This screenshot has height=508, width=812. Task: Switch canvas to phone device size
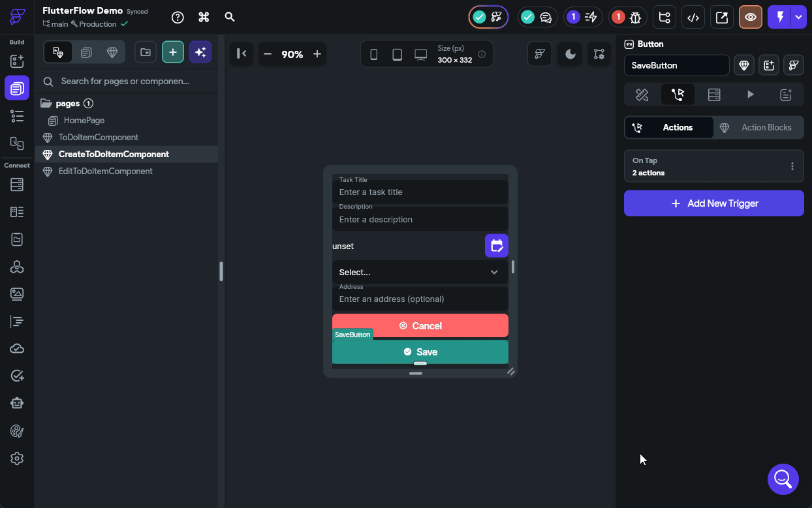(374, 54)
